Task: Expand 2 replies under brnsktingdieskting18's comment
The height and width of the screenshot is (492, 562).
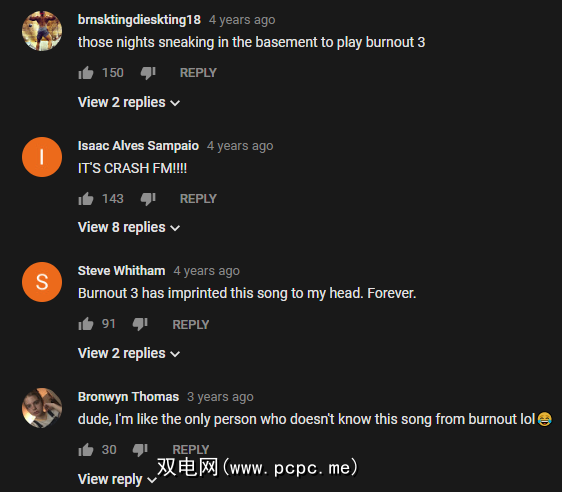Action: tap(129, 102)
